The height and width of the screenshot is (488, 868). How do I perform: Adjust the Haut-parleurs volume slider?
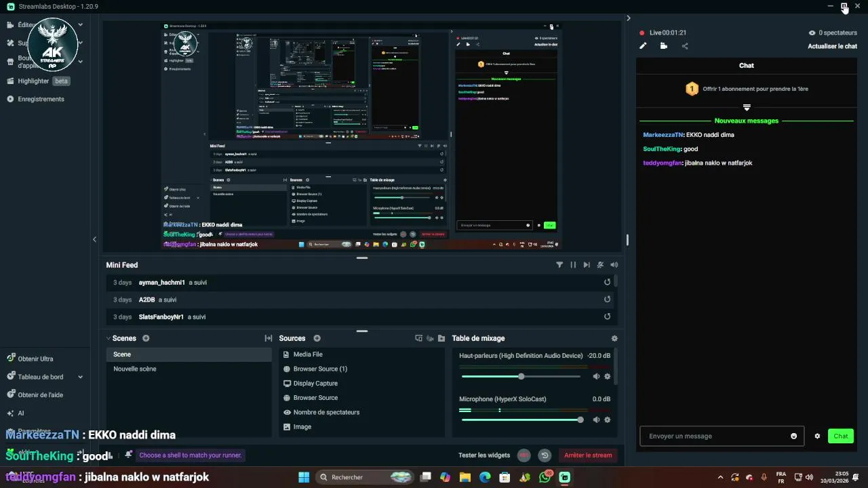tap(521, 376)
